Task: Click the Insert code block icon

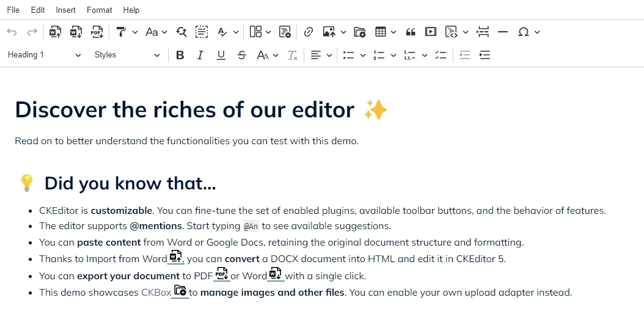Action: pyautogui.click(x=452, y=32)
